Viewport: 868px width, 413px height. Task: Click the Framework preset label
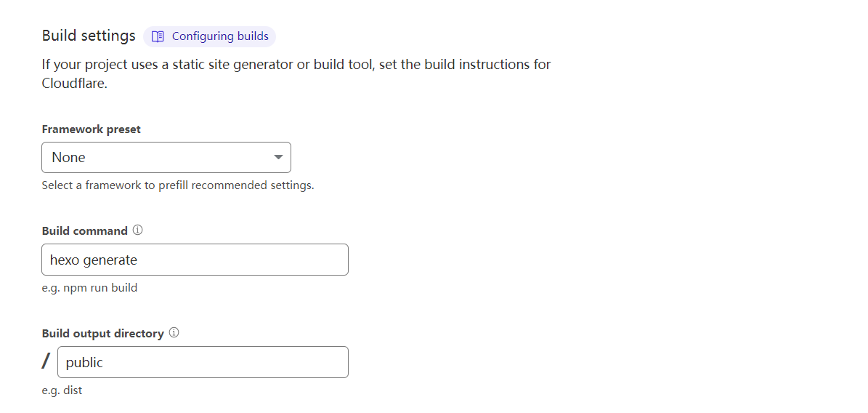pos(92,129)
